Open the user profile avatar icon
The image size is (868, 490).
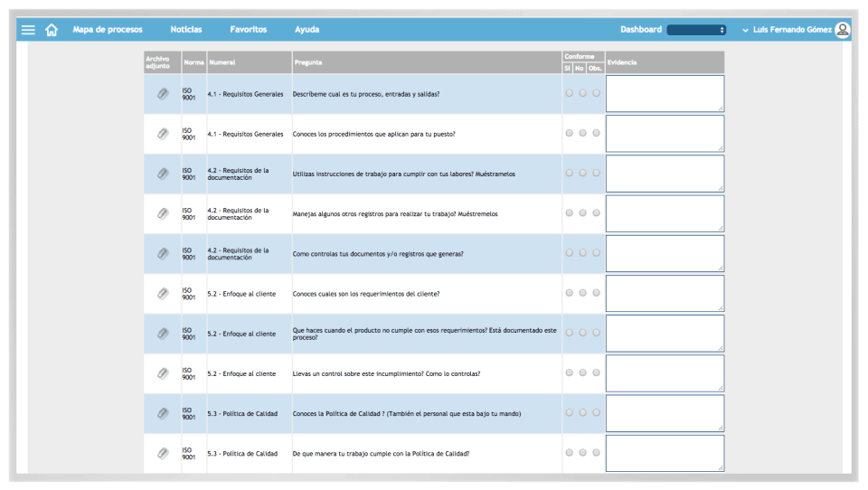pos(843,30)
